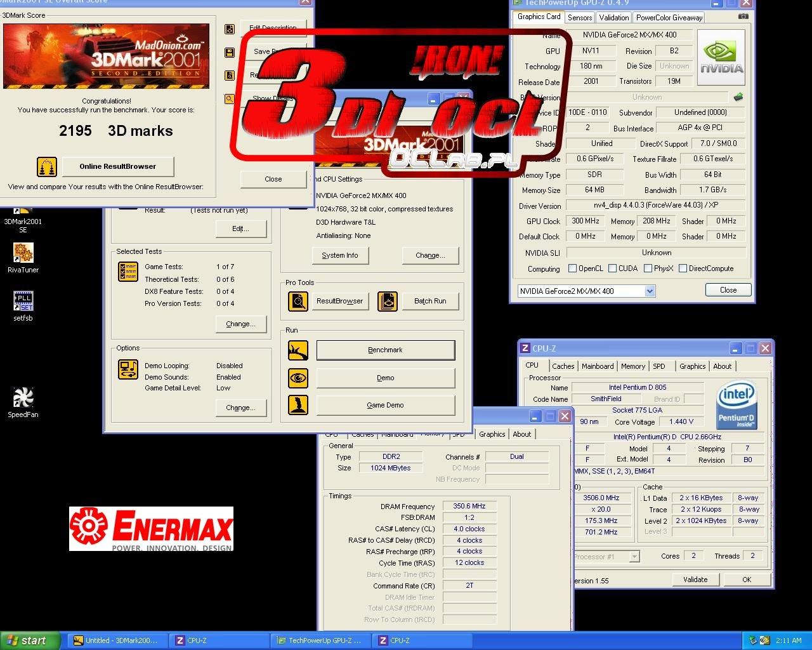Viewport: 812px width, 650px height.
Task: Click the Benchmark run icon
Action: (x=298, y=350)
